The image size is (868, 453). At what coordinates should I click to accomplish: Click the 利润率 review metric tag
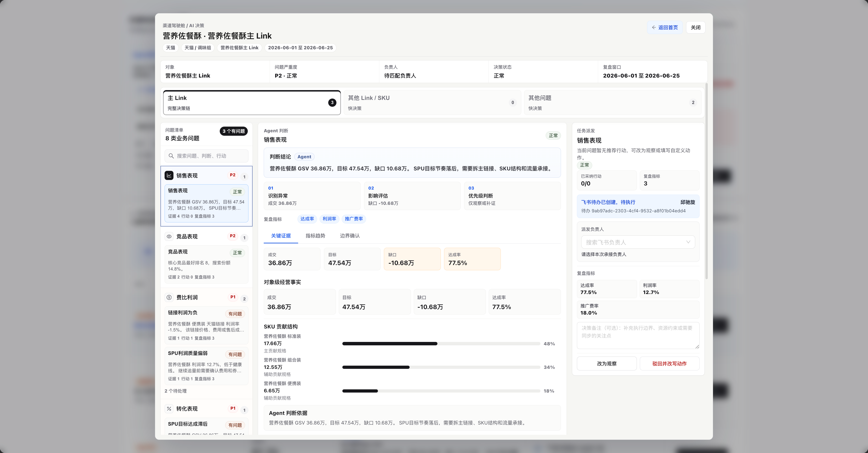click(329, 219)
